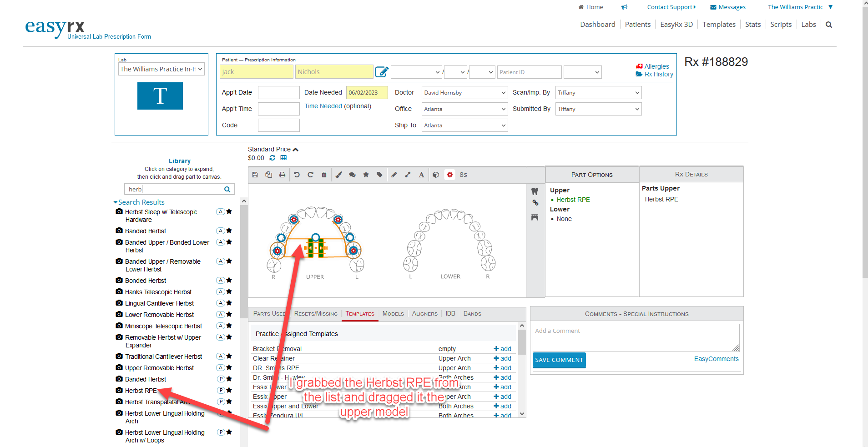Edit patient details with the pencil-square icon

[x=382, y=71]
